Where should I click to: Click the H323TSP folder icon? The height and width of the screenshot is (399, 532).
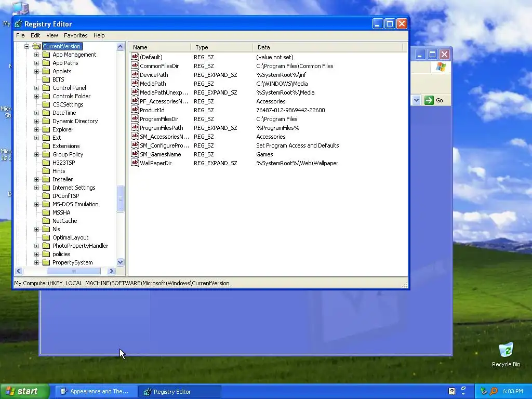pos(46,163)
